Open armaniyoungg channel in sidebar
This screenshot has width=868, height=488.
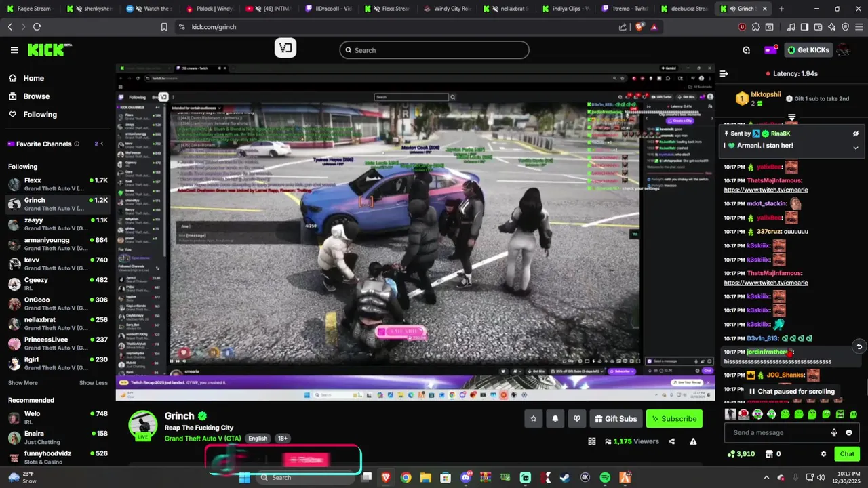pyautogui.click(x=58, y=244)
